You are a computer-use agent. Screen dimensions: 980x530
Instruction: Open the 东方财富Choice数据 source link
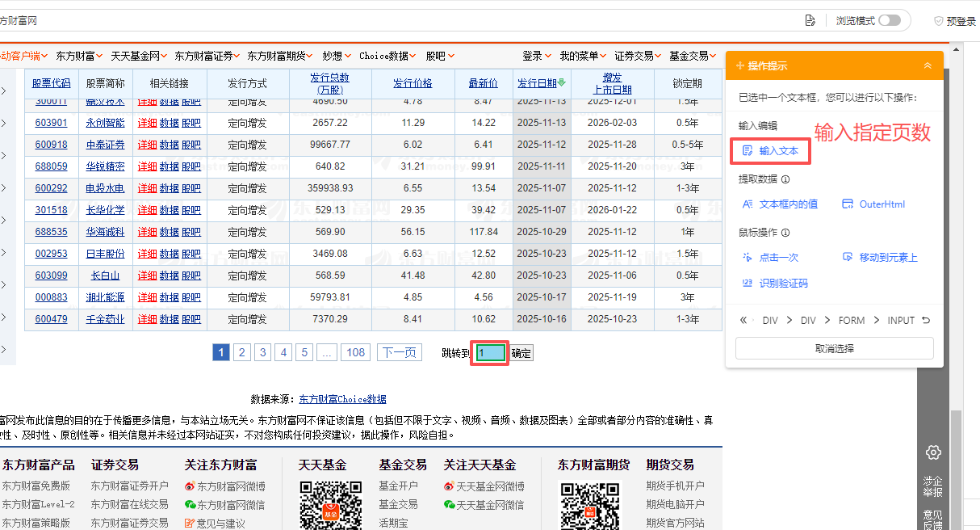pos(342,399)
